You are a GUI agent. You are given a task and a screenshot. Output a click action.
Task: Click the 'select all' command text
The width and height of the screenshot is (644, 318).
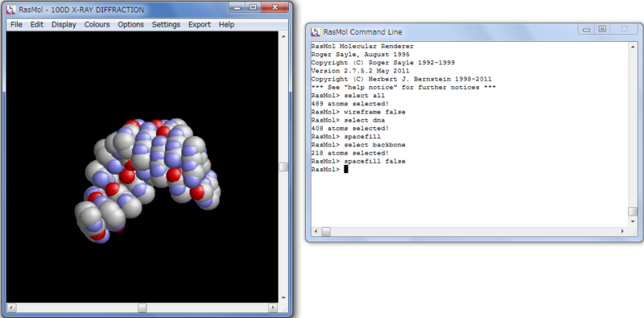[x=365, y=95]
